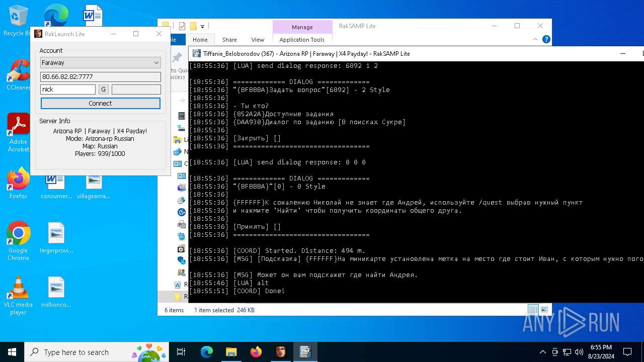
Task: Open Adobe Acrobat desktop shortcut
Action: [x=18, y=133]
